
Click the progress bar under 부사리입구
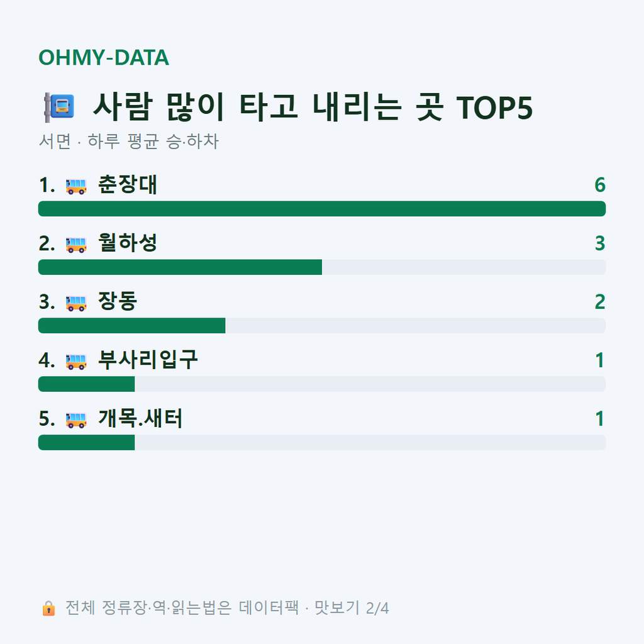point(322,384)
